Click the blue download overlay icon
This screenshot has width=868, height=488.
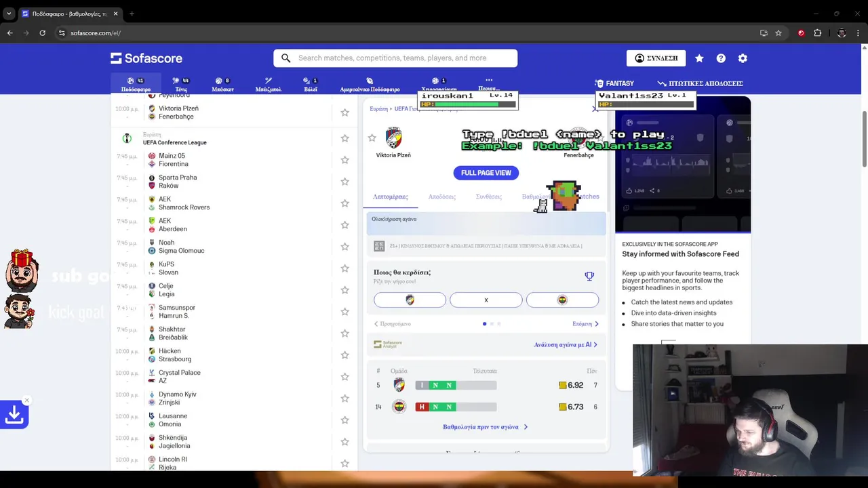[x=14, y=415]
